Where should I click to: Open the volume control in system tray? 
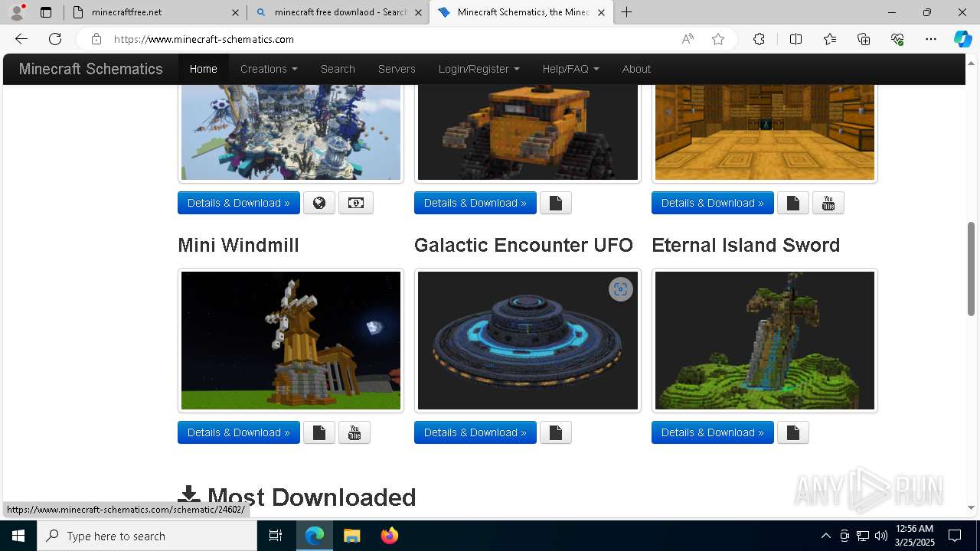[880, 536]
